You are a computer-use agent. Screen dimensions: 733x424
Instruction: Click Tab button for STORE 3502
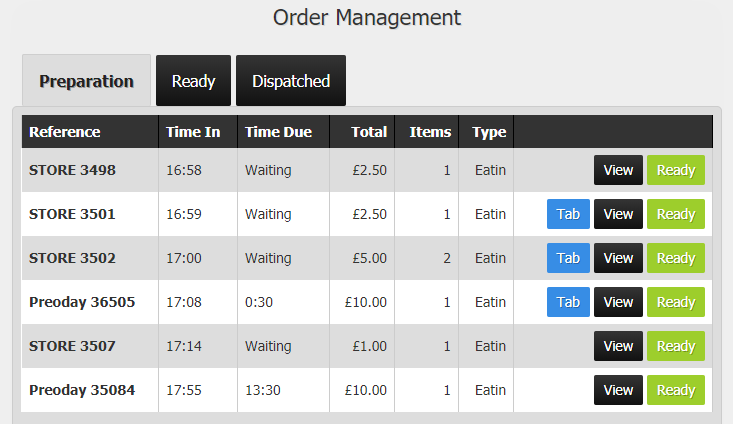tap(568, 258)
